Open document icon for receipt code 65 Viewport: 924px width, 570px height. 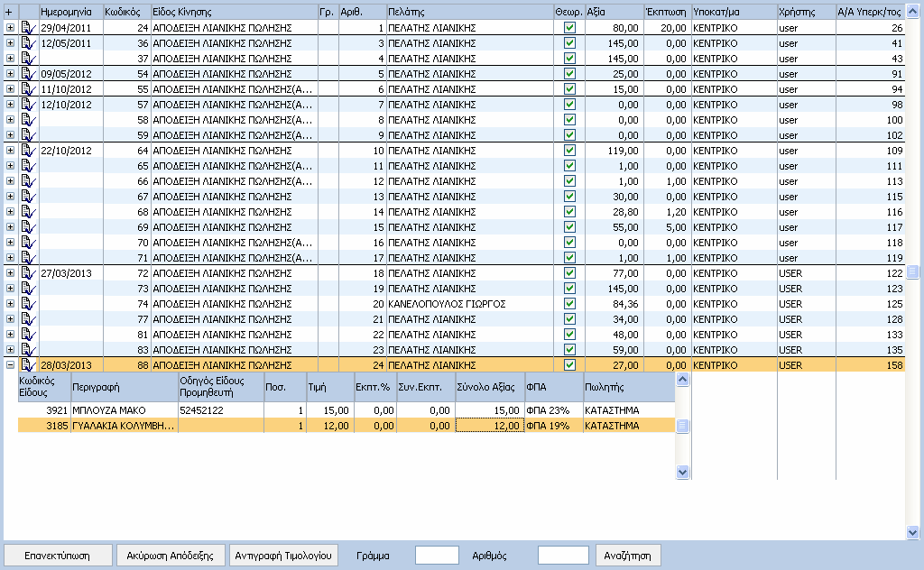click(x=28, y=165)
